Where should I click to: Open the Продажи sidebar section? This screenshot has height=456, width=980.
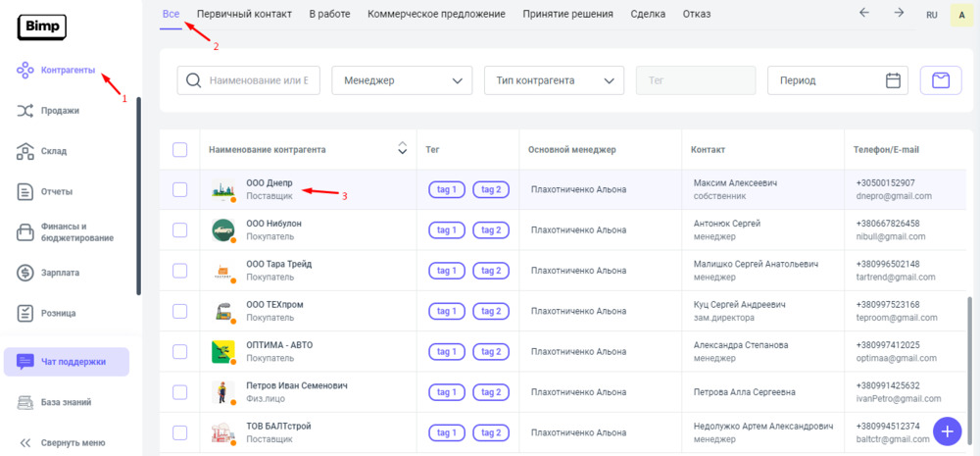coord(59,111)
